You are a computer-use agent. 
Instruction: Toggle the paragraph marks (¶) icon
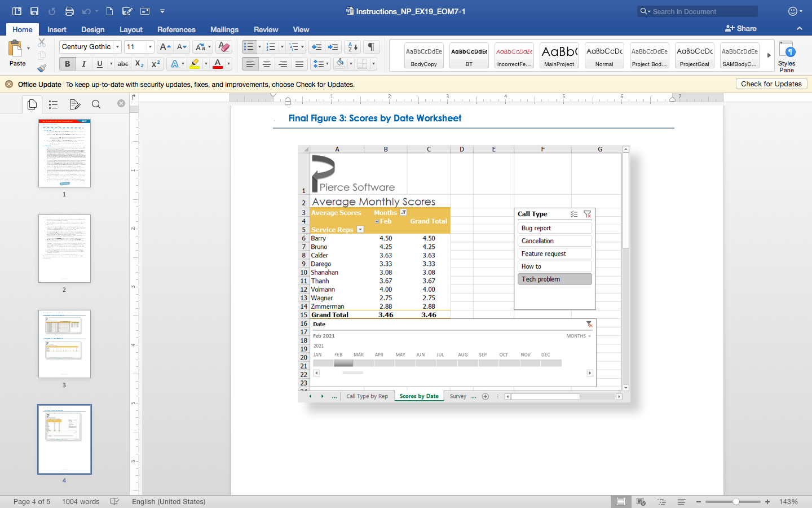[370, 47]
